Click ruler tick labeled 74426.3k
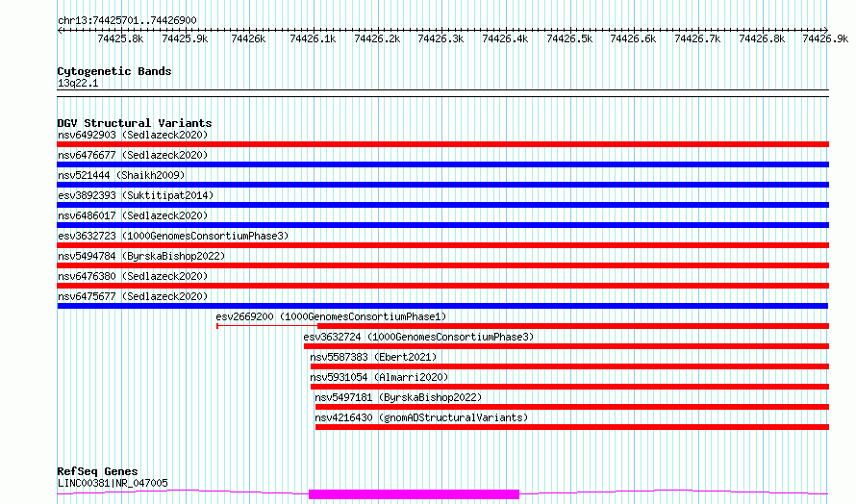 point(441,38)
